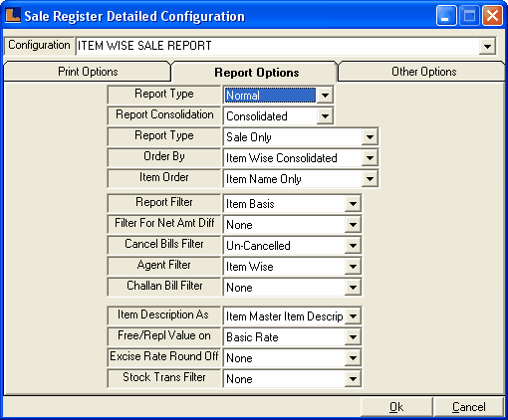Switch to the Print Options tab
The image size is (508, 420).
pyautogui.click(x=88, y=72)
